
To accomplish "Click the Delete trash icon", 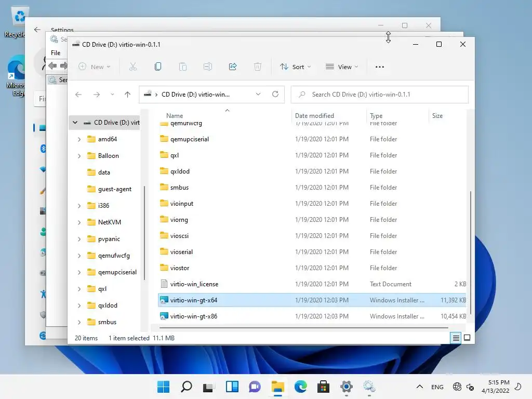I will point(258,67).
